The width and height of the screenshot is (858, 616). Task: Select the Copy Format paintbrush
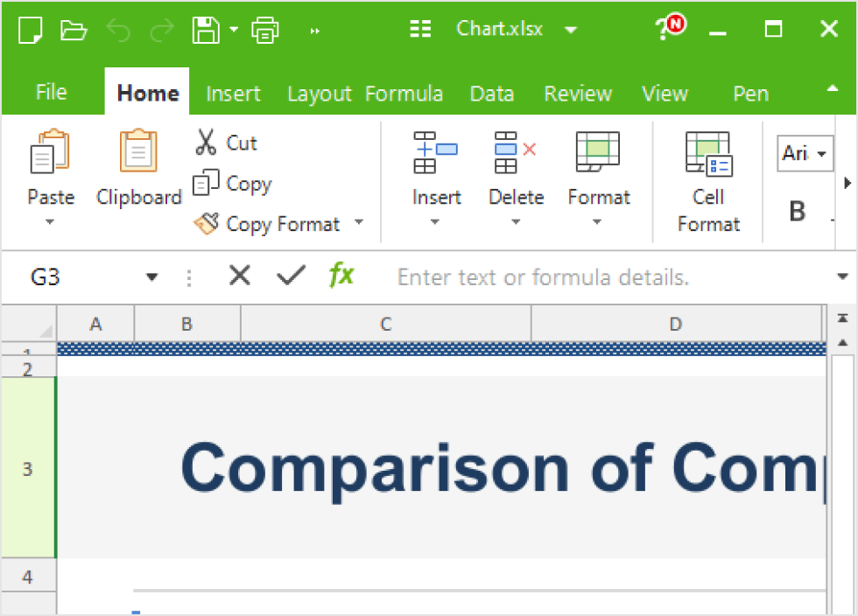click(270, 223)
